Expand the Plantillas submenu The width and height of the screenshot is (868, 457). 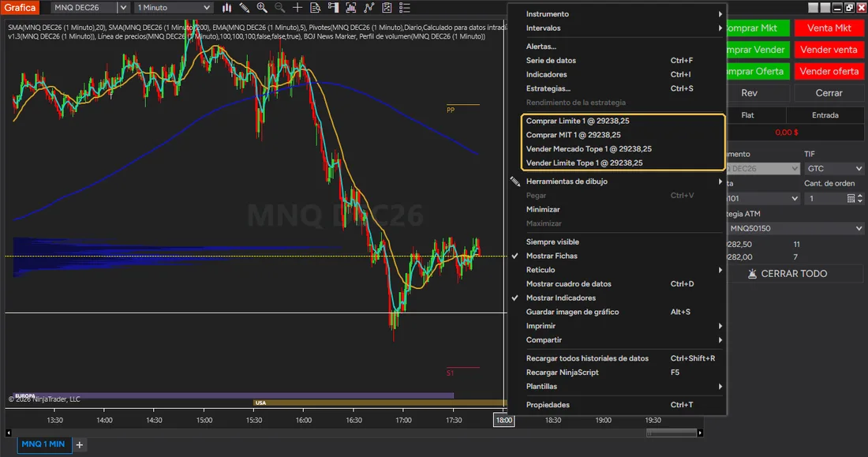[617, 387]
